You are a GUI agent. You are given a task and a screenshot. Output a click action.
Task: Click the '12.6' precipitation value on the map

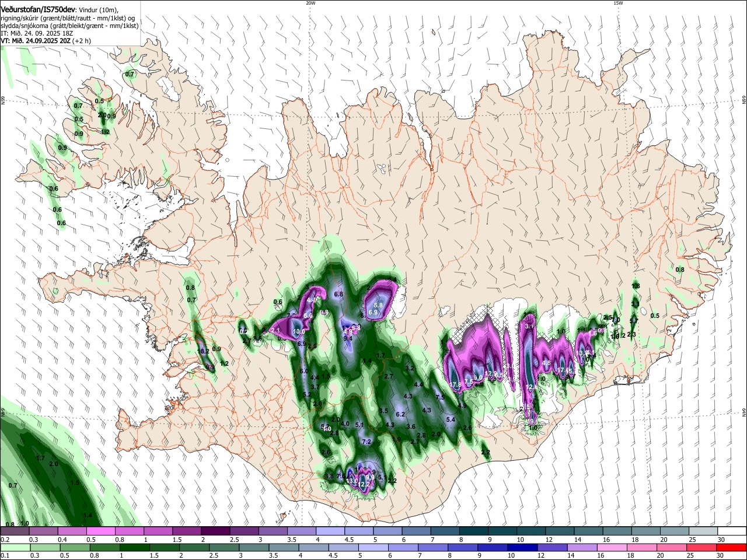pyautogui.click(x=531, y=387)
